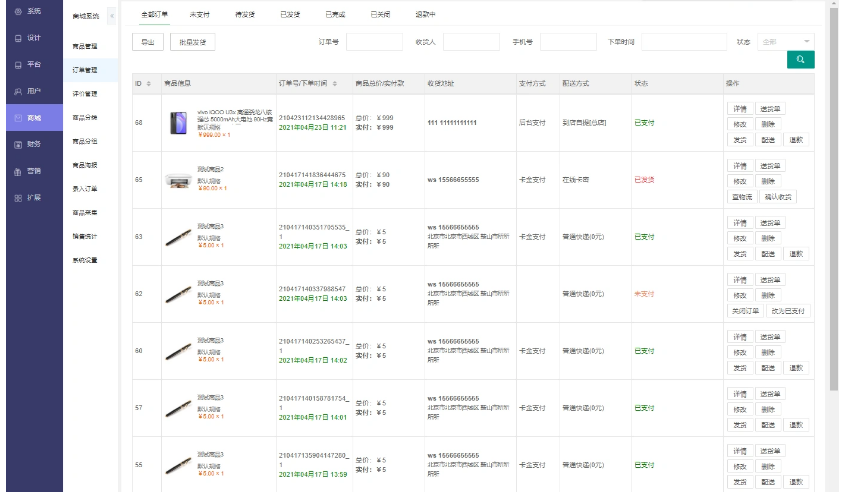Expand the 状态 dropdown showing 全部
The height and width of the screenshot is (492, 841).
(786, 42)
